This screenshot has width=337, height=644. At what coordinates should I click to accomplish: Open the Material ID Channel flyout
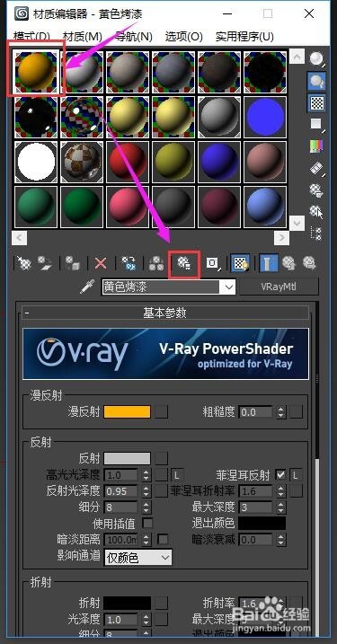[x=213, y=263]
